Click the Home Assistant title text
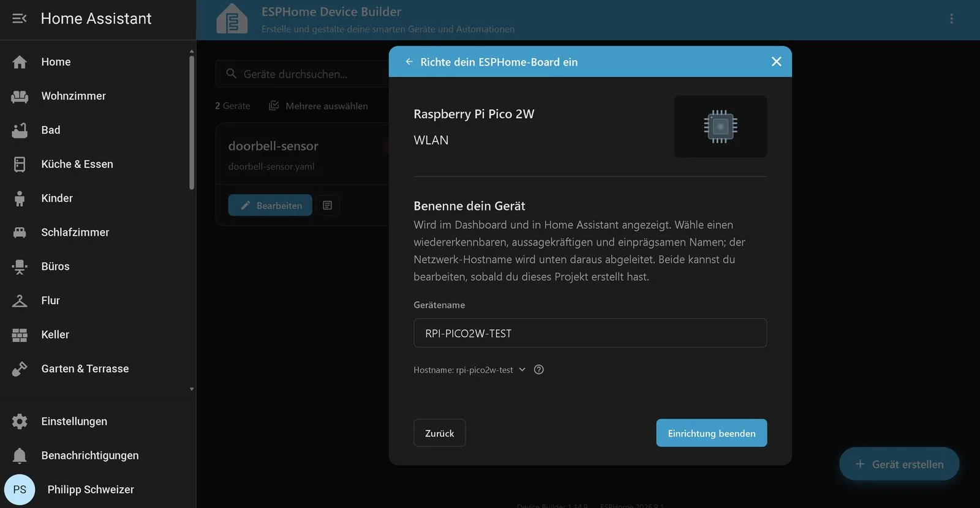This screenshot has height=508, width=980. point(96,18)
